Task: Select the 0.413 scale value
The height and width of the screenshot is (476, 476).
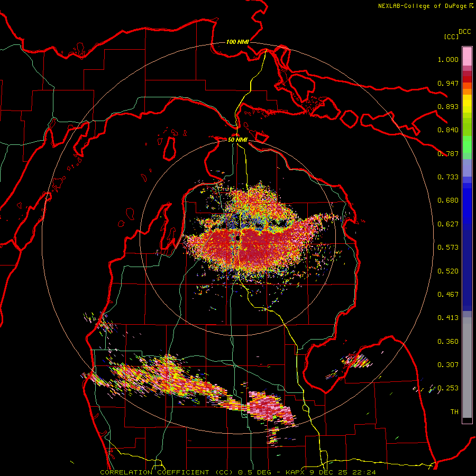Action: click(x=448, y=318)
